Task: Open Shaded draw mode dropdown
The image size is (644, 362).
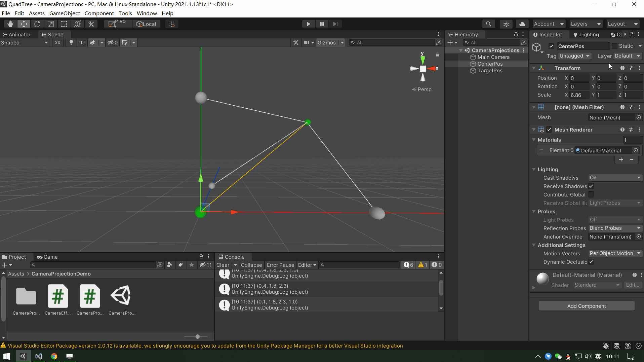Action: tap(25, 42)
